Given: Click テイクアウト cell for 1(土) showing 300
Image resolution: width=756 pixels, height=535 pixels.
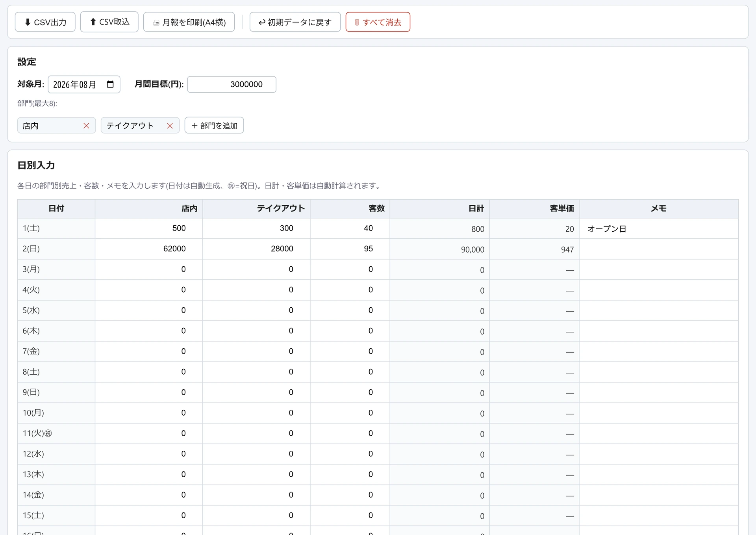Looking at the screenshot, I should [x=256, y=228].
